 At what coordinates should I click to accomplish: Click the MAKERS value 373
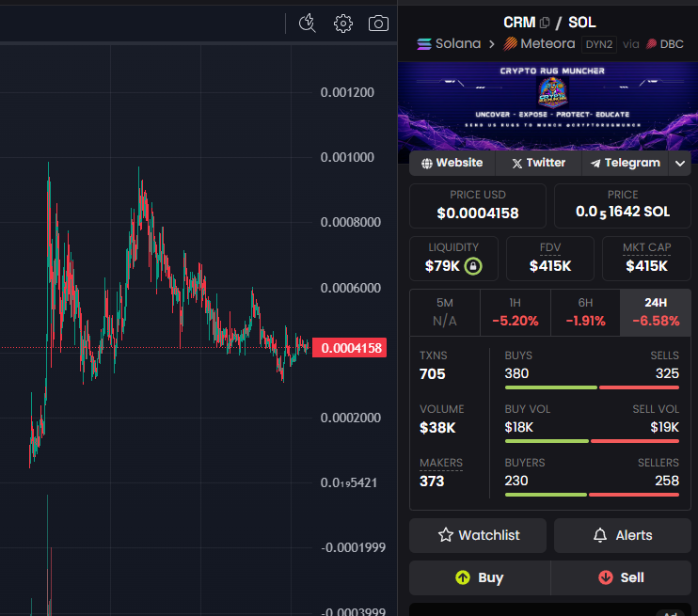coord(432,482)
